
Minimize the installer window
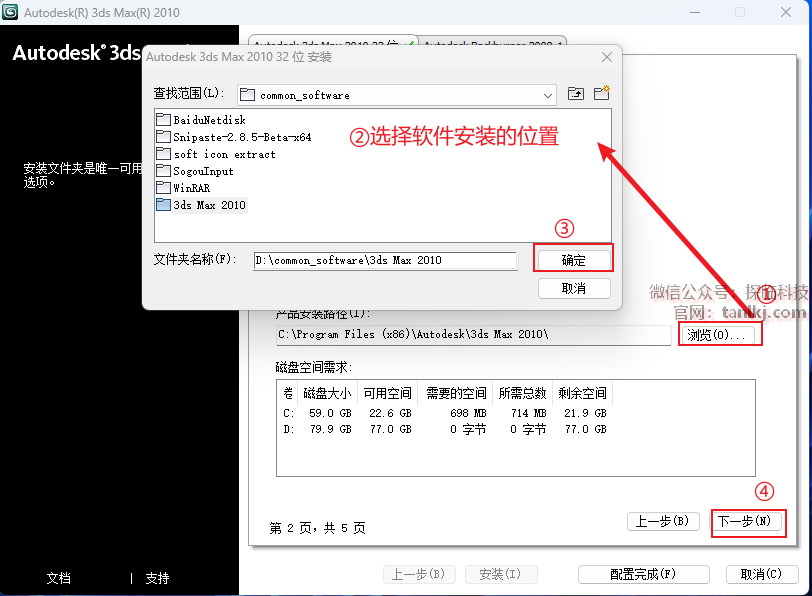tap(694, 12)
